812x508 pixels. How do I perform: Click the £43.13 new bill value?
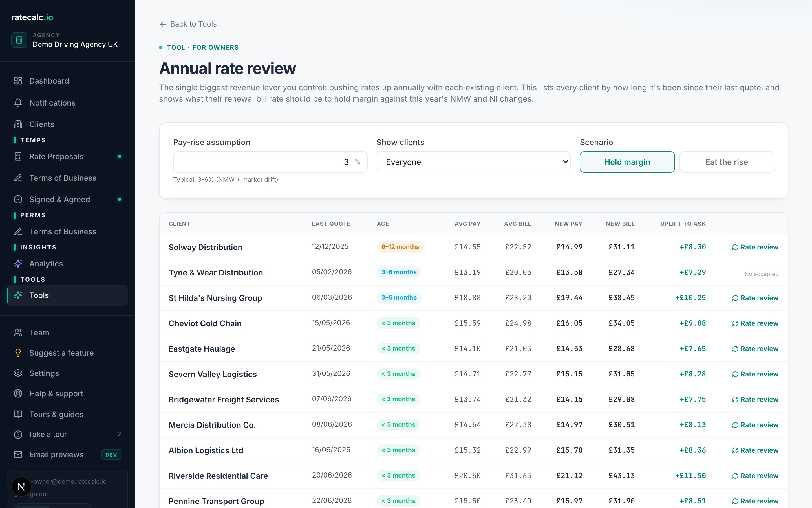point(622,476)
